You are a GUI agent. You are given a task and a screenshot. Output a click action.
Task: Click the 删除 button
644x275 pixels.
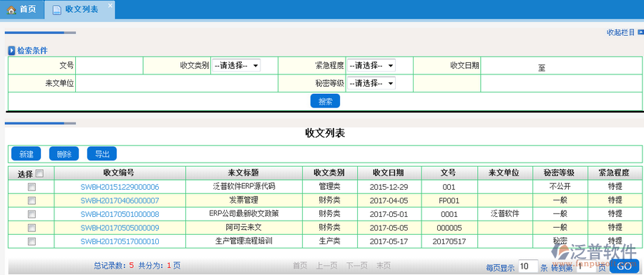tap(64, 154)
